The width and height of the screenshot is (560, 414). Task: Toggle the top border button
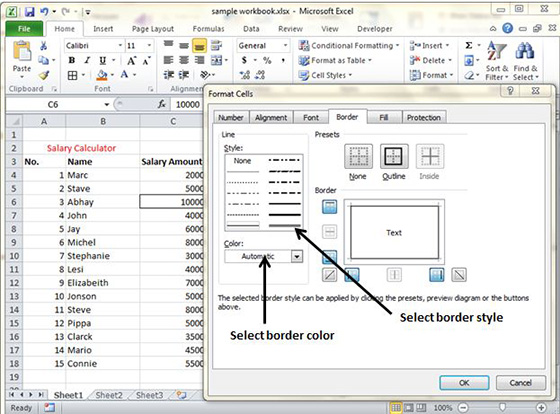329,206
